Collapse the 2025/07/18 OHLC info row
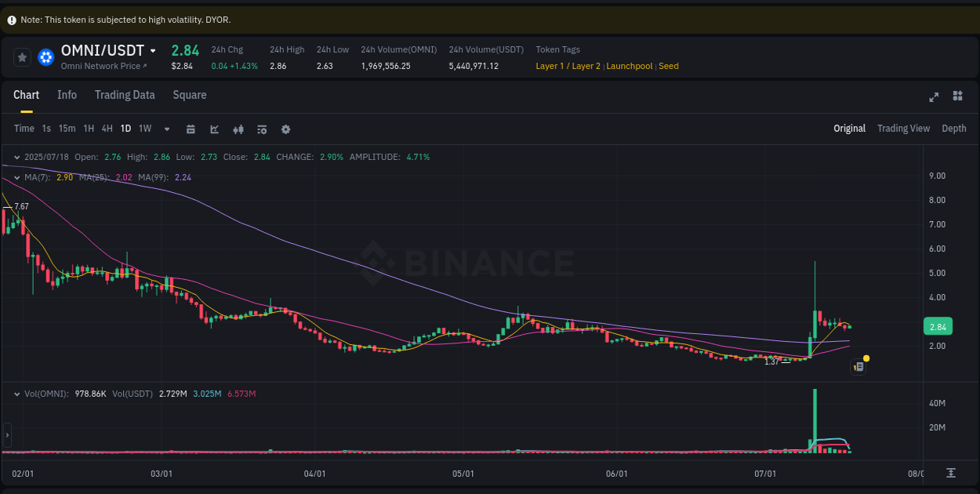This screenshot has width=980, height=494. pos(16,157)
